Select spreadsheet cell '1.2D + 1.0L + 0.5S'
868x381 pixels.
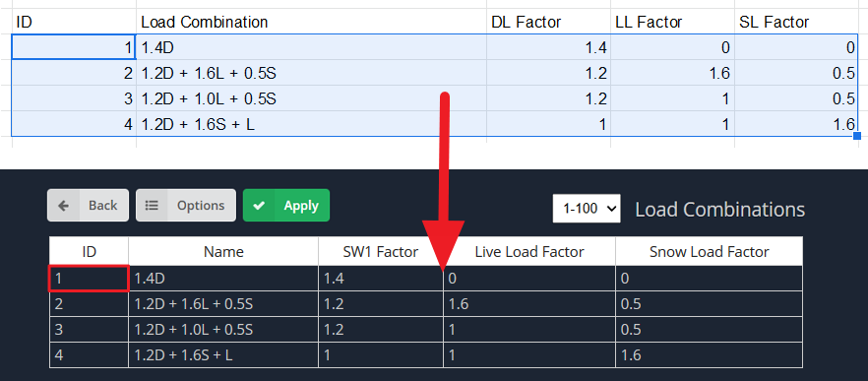pos(312,98)
